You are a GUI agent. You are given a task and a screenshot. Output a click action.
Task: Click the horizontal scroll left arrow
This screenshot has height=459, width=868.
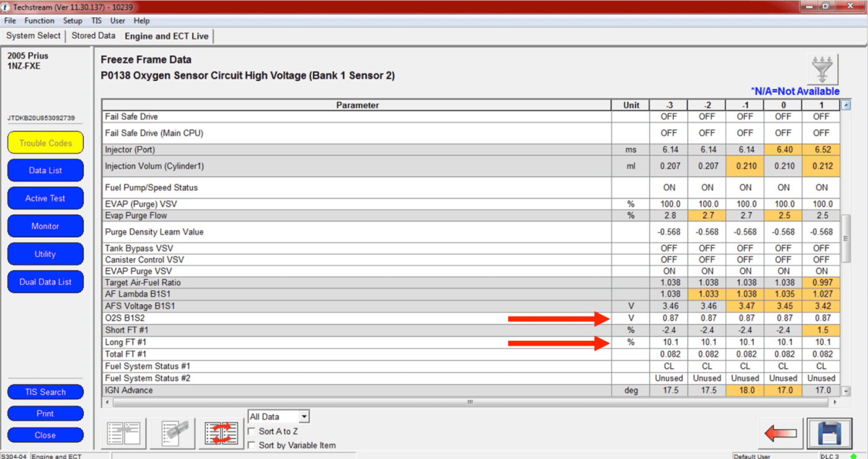coord(106,401)
